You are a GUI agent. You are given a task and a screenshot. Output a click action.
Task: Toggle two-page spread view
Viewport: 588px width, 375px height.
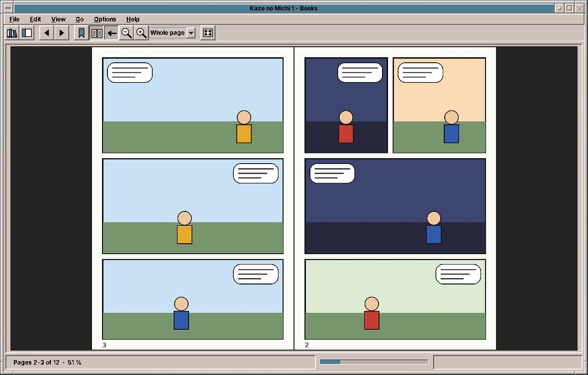tap(97, 33)
